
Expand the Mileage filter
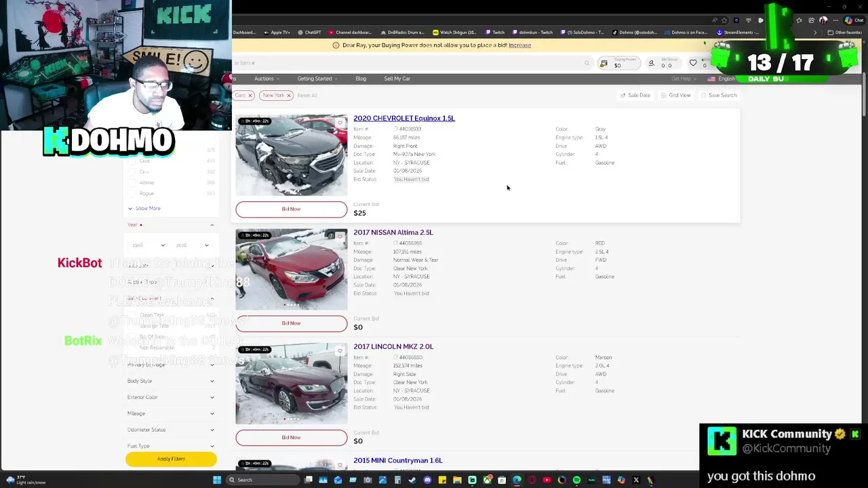pyautogui.click(x=171, y=413)
